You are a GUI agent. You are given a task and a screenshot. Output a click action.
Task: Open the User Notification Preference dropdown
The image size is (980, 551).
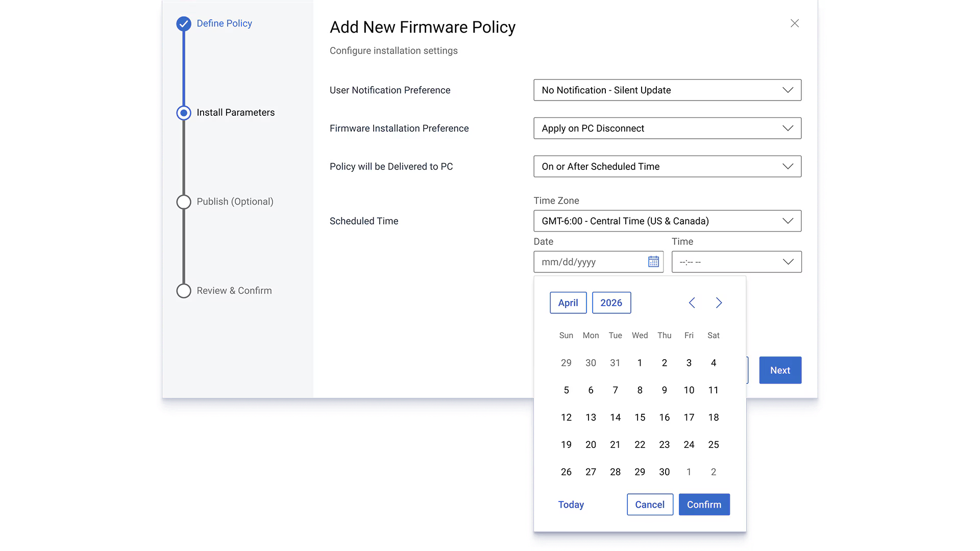point(668,90)
